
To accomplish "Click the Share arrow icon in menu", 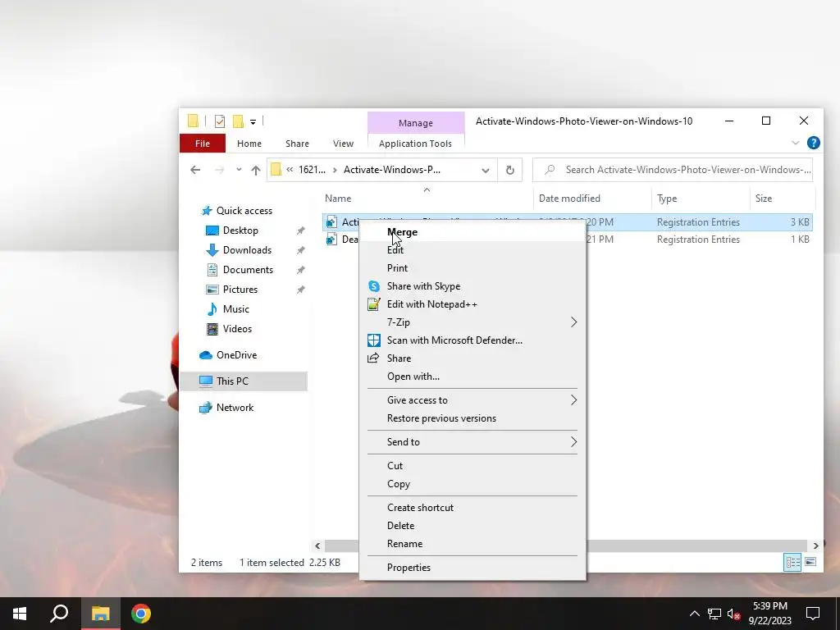I will (x=373, y=358).
